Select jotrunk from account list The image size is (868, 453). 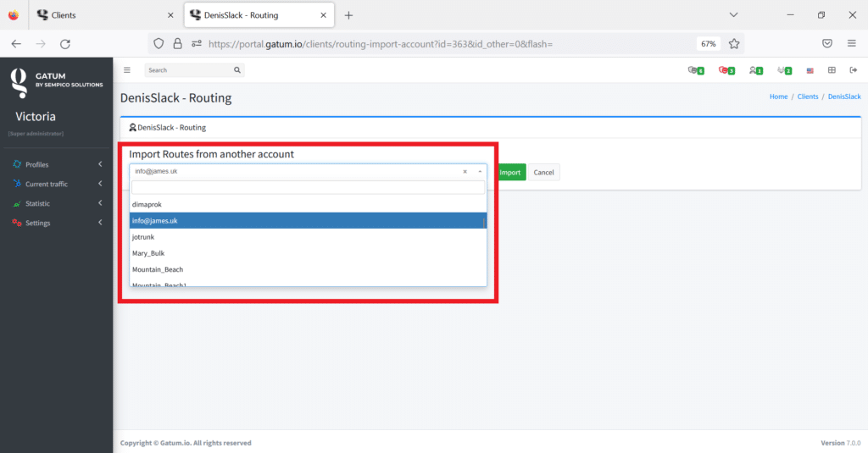pyautogui.click(x=308, y=237)
